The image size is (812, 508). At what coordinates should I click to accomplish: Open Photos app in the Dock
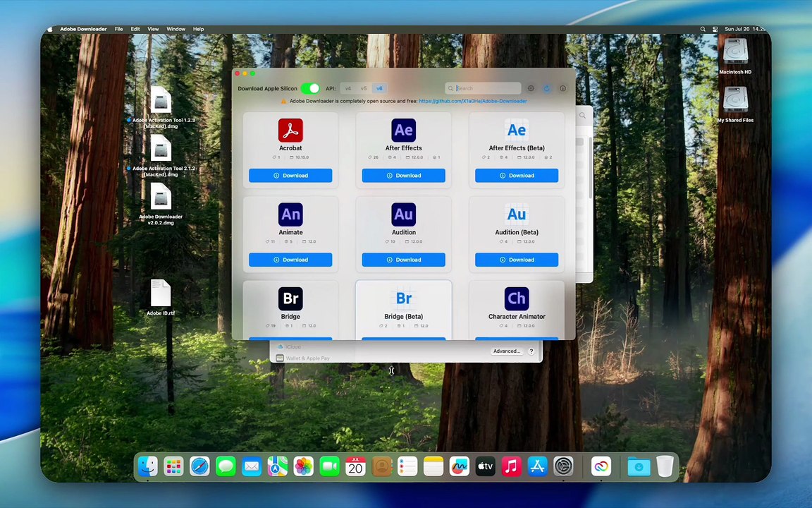(x=304, y=466)
